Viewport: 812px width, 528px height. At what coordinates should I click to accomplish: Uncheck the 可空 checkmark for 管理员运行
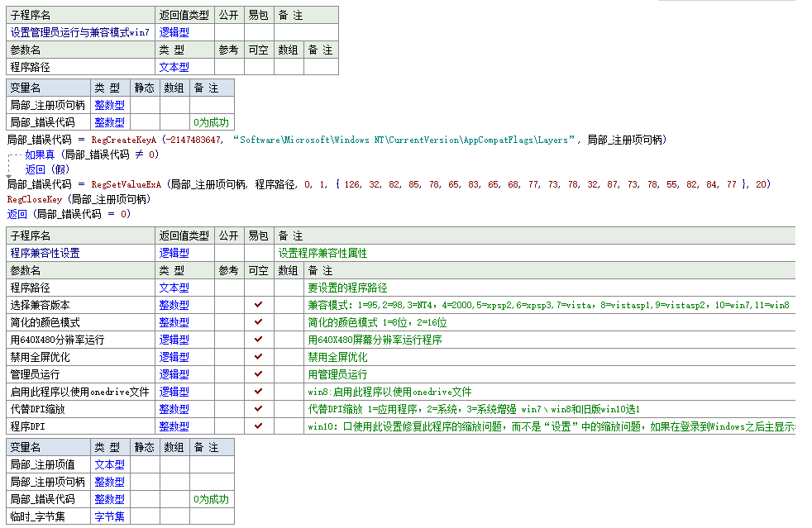click(259, 374)
